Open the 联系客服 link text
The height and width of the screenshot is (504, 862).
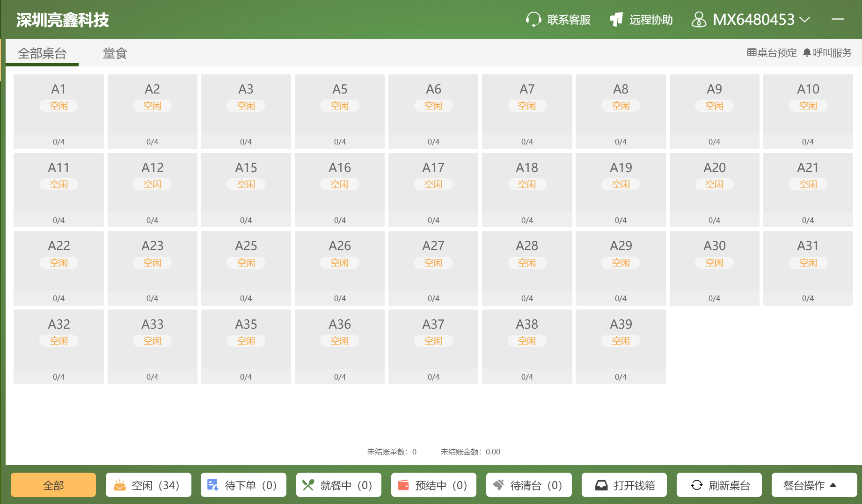tap(569, 20)
